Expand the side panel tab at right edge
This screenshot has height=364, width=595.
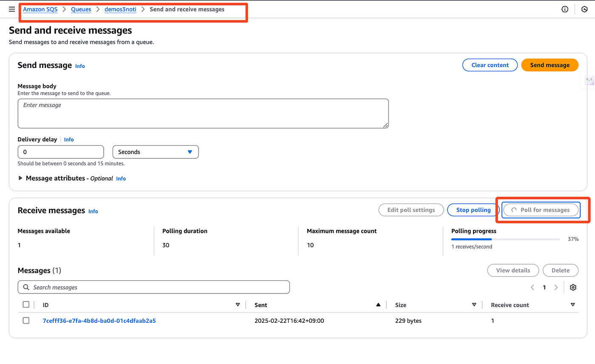pyautogui.click(x=589, y=79)
